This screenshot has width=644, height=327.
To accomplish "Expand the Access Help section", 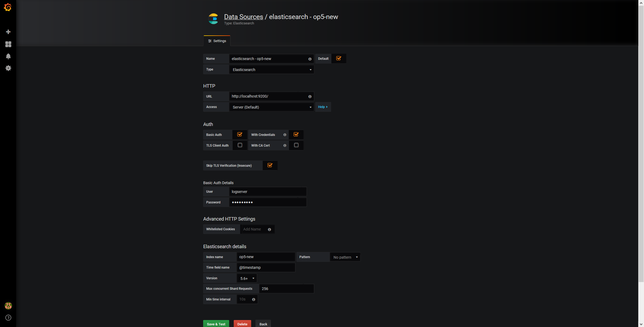I will [x=323, y=107].
